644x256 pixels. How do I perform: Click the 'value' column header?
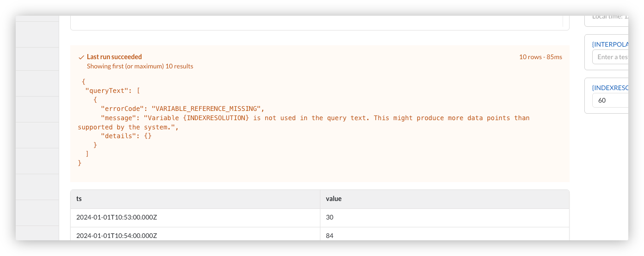(x=444, y=199)
